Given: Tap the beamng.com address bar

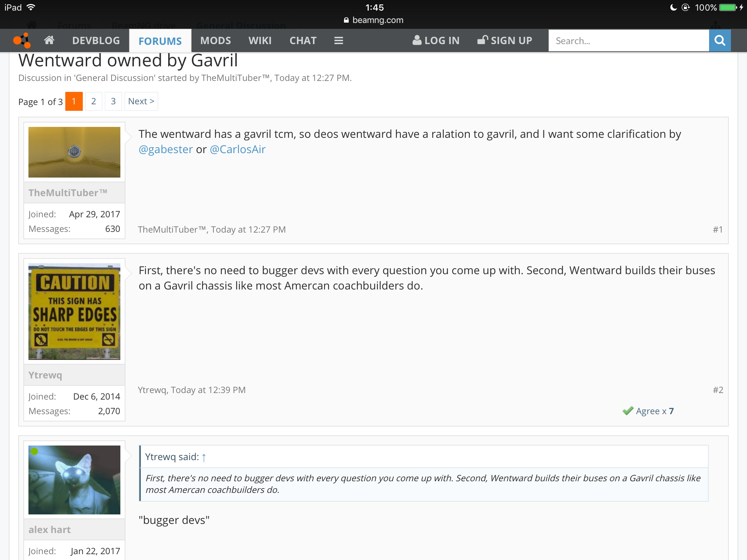Looking at the screenshot, I should tap(373, 20).
